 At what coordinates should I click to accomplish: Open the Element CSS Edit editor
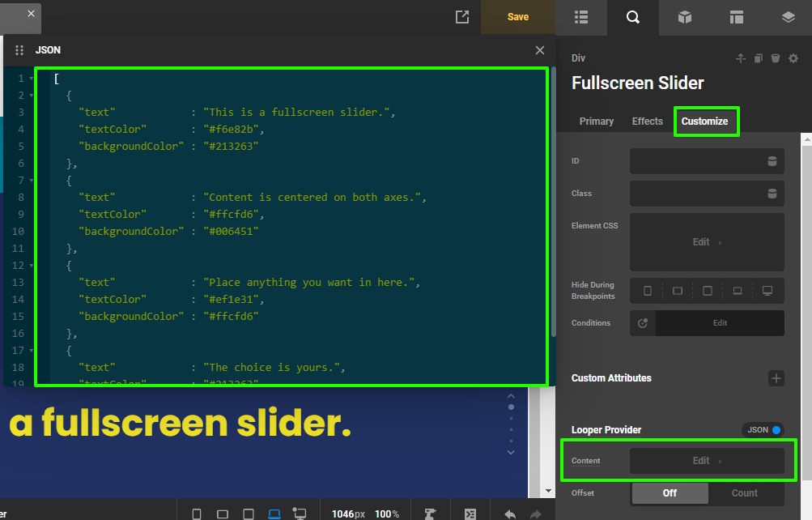(707, 242)
